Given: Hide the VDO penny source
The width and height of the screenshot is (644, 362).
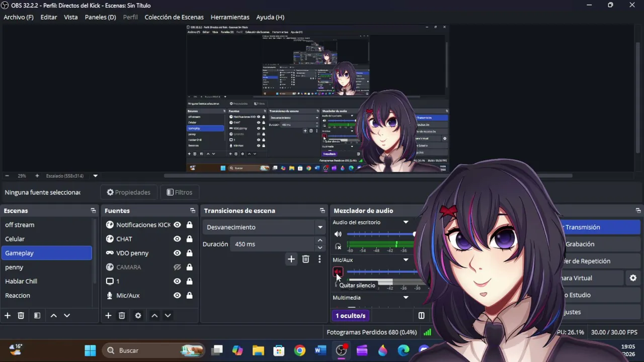Looking at the screenshot, I should (x=177, y=253).
